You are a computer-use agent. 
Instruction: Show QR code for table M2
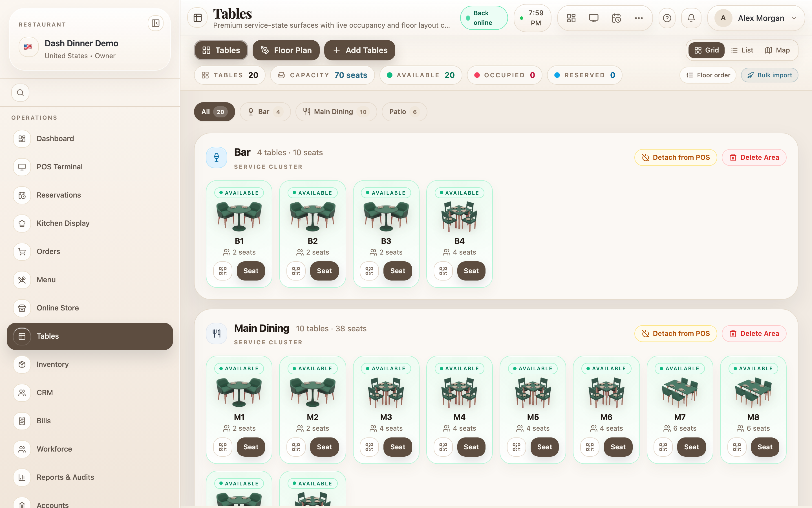[x=296, y=447]
